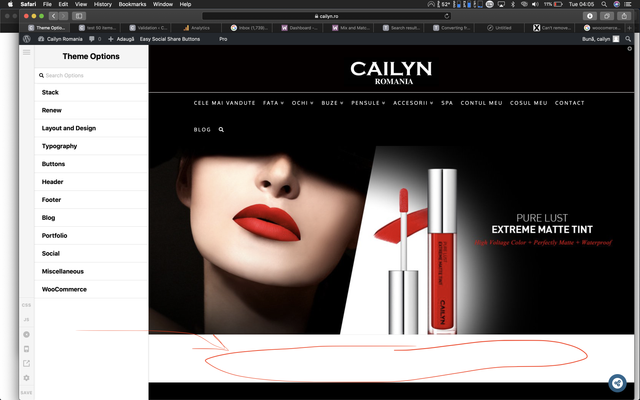Click the WordPress logo in admin bar
The height and width of the screenshot is (400, 640).
pyautogui.click(x=27, y=39)
